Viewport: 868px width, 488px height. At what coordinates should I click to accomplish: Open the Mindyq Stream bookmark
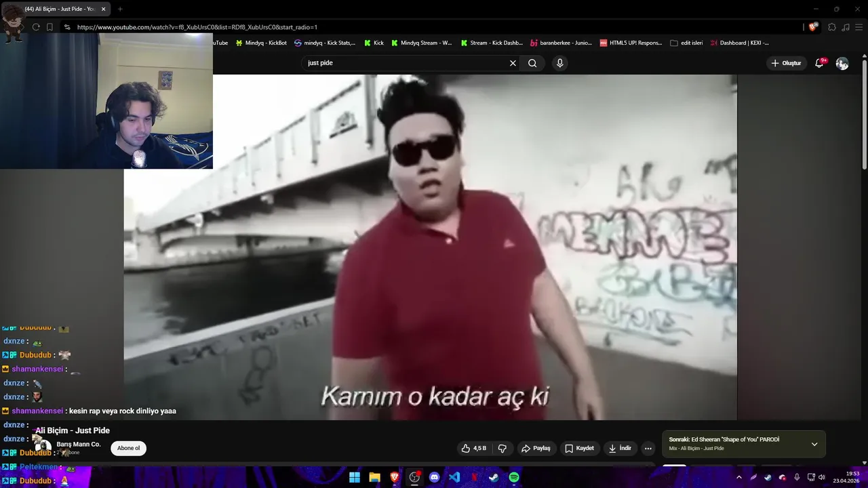click(x=421, y=43)
